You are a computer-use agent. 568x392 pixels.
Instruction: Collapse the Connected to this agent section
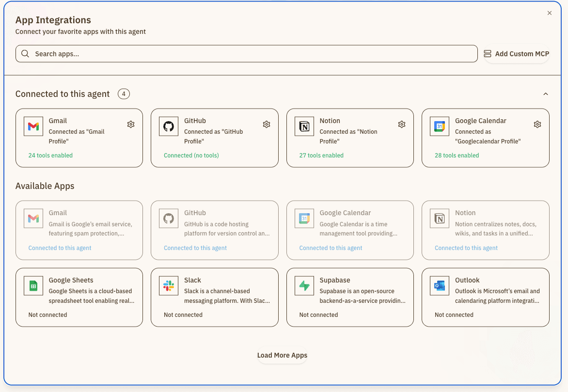tap(545, 94)
